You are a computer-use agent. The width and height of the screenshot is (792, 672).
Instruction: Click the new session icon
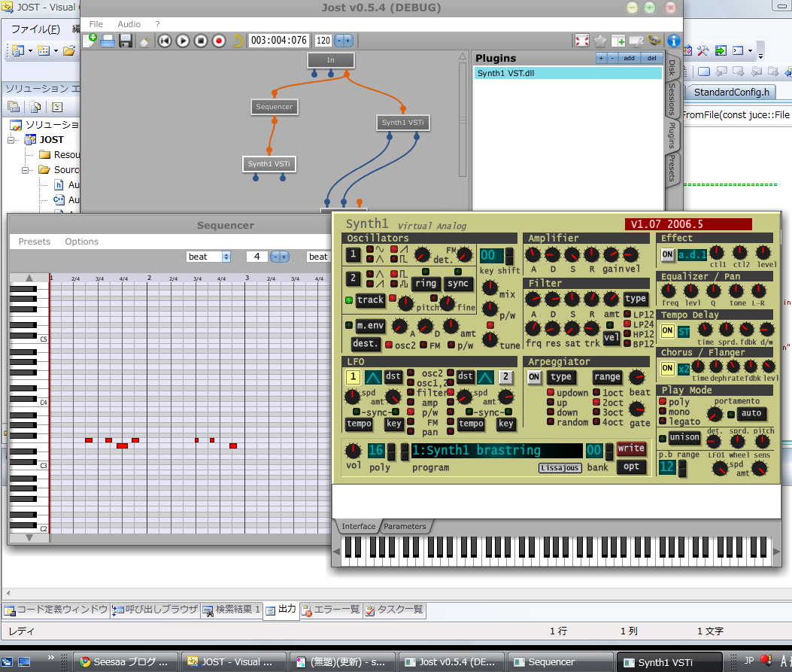coord(90,41)
